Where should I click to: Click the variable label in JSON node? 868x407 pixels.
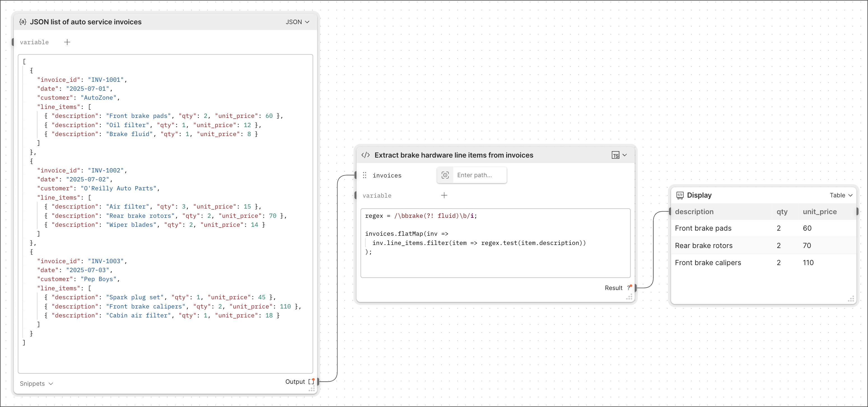point(34,42)
